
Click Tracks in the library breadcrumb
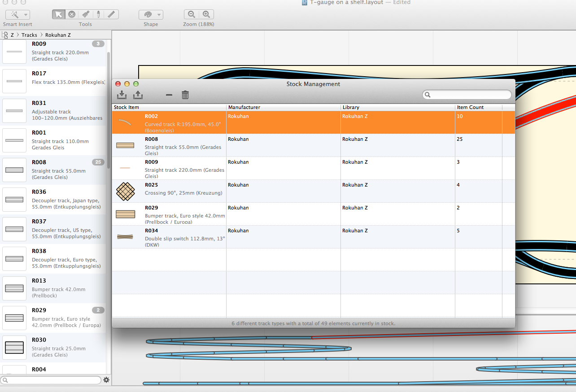click(29, 35)
